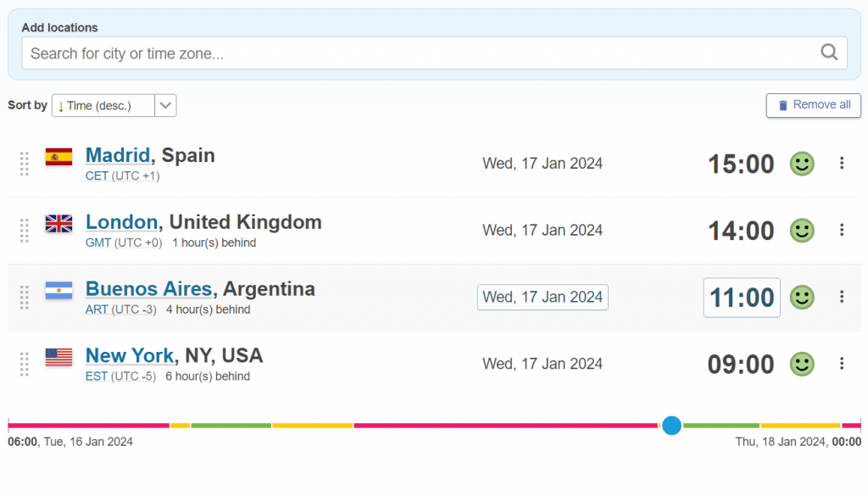Open the Madrid city link

(x=118, y=155)
